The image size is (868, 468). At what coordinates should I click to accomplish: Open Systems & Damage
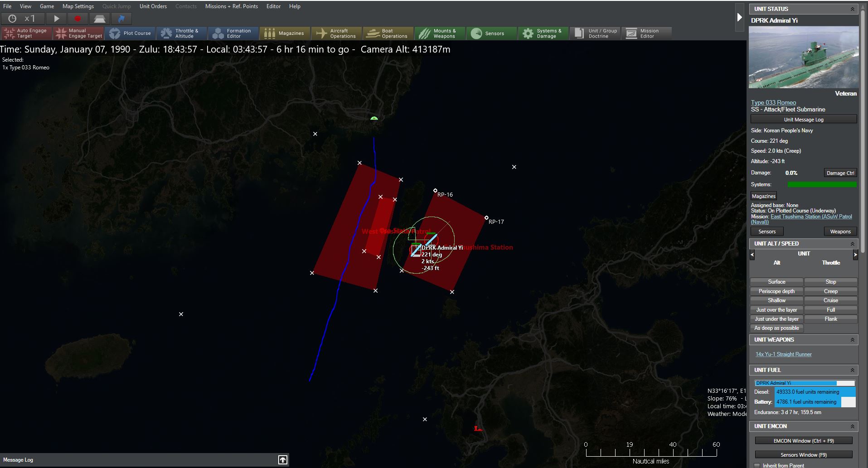pyautogui.click(x=543, y=34)
